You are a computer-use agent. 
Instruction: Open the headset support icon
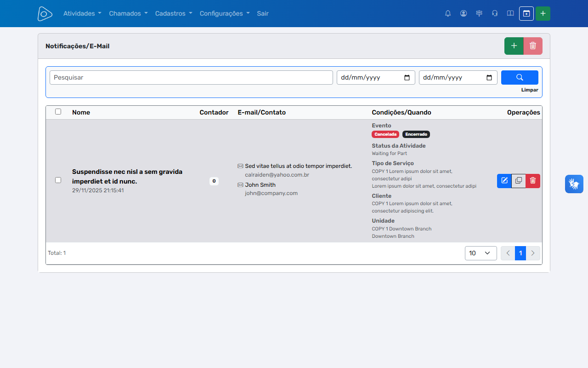click(x=495, y=14)
